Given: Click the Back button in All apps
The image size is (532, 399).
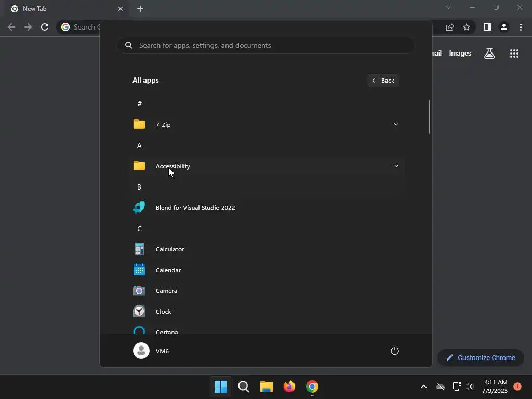Looking at the screenshot, I should 383,81.
